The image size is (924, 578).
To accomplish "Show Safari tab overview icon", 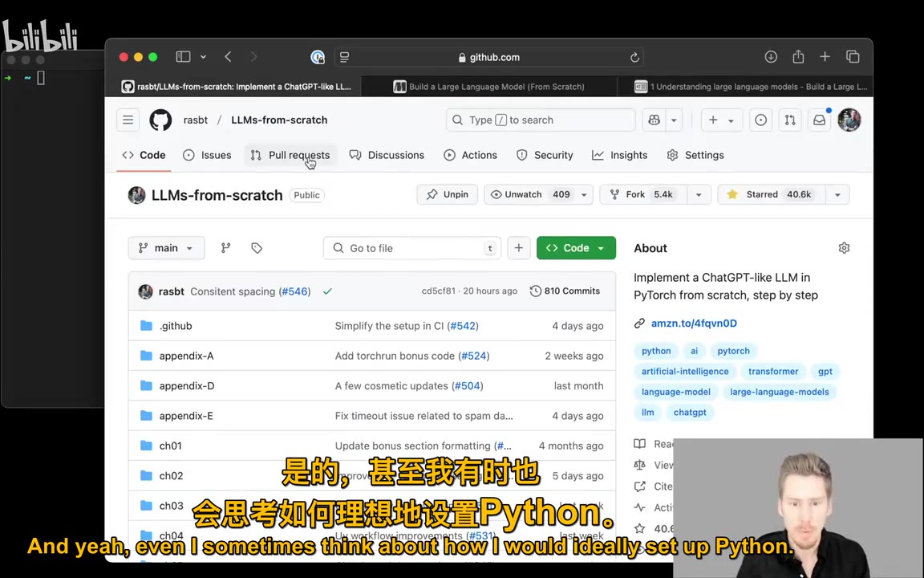I will (x=853, y=57).
